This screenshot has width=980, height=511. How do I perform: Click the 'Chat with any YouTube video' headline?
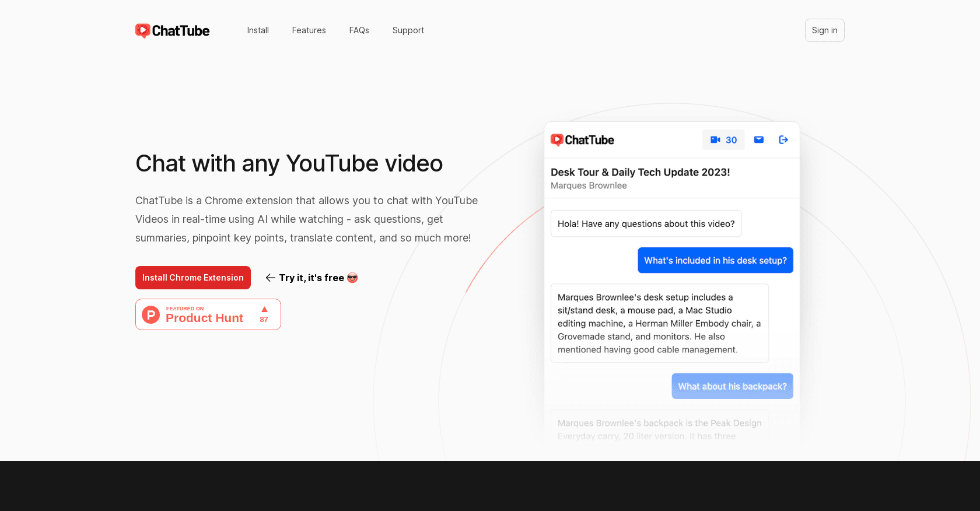click(289, 163)
